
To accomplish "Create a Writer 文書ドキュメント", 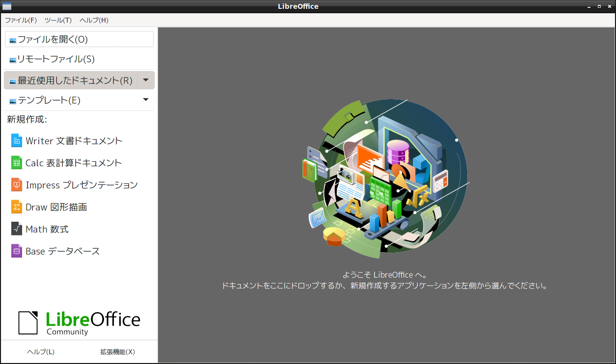I will (79, 141).
